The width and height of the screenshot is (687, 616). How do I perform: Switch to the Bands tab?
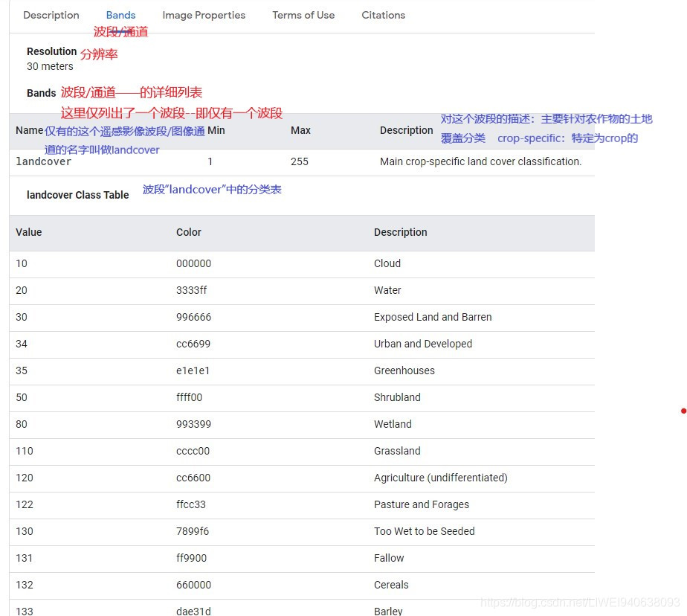(121, 16)
